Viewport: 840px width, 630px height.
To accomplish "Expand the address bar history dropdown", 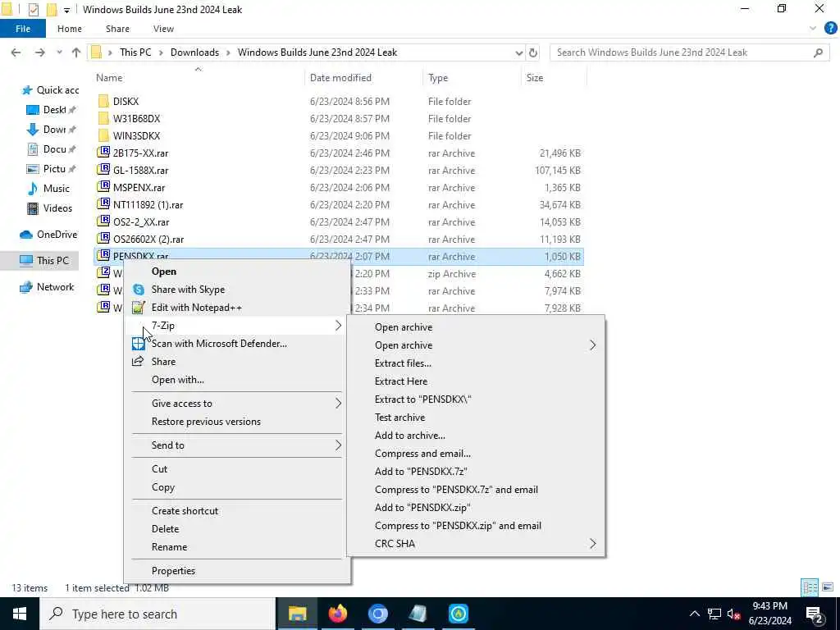I will (518, 52).
